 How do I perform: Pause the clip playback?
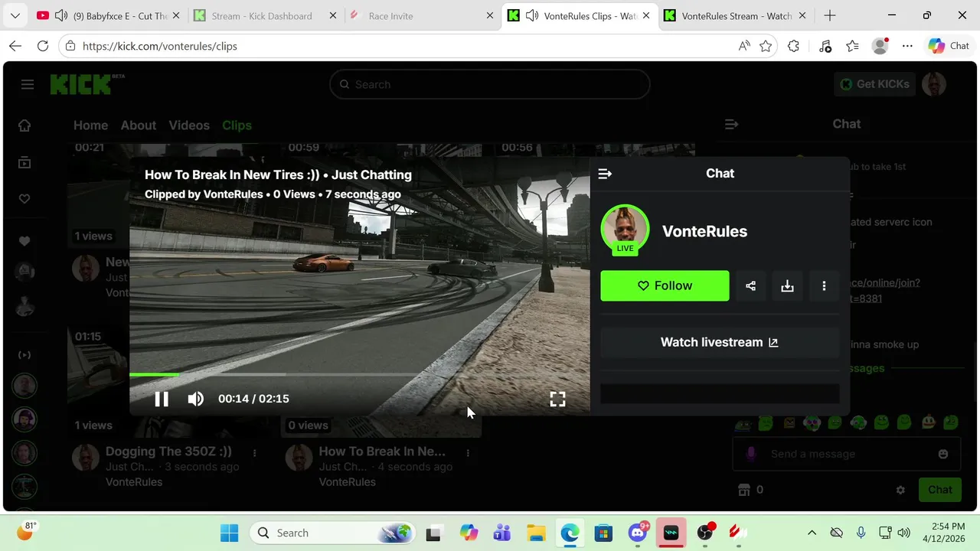point(162,399)
